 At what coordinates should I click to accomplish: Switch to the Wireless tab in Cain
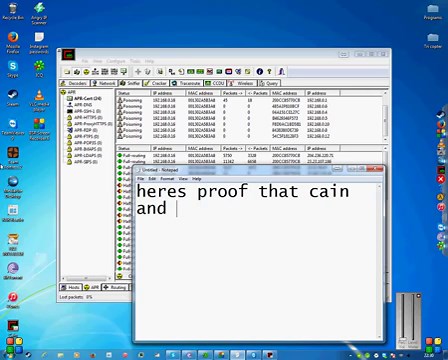pos(242,83)
